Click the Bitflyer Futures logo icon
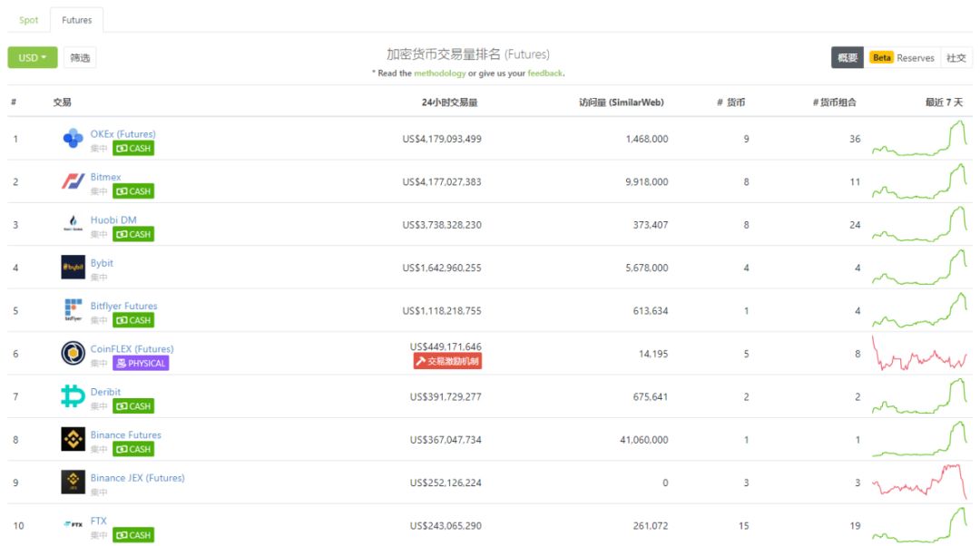980x546 pixels. click(73, 310)
